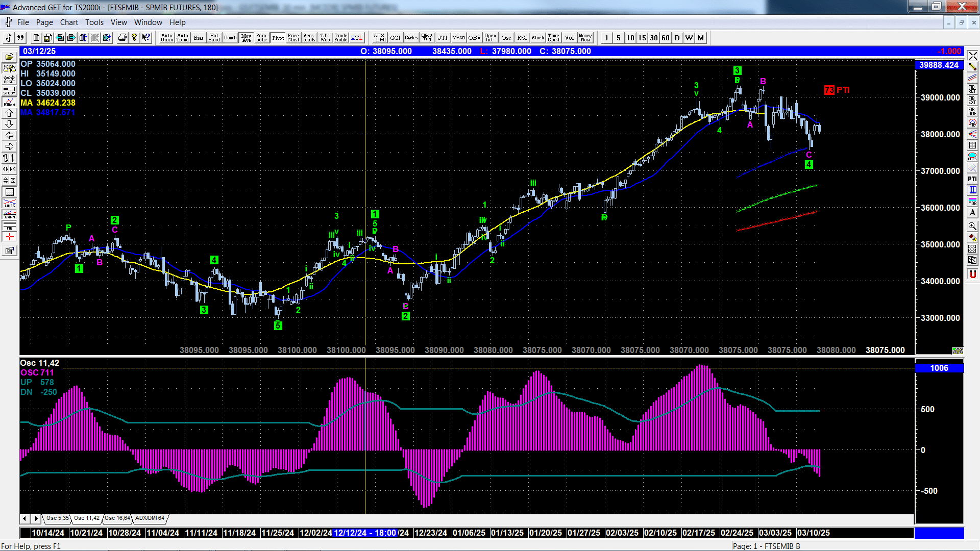Switch to Daily D timeframe
980x551 pixels.
pos(677,38)
